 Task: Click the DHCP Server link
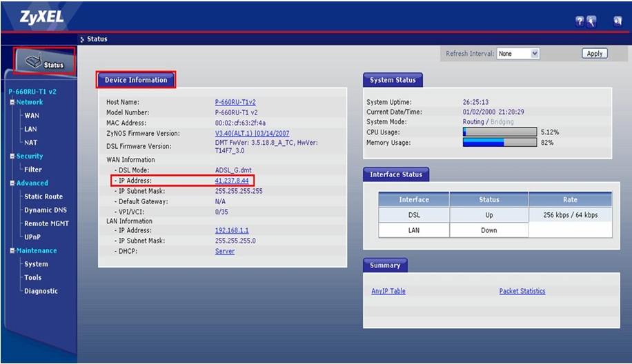224,251
